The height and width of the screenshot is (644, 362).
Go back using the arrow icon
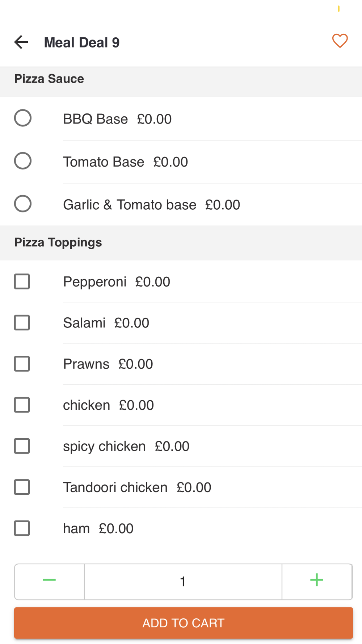coord(21,42)
